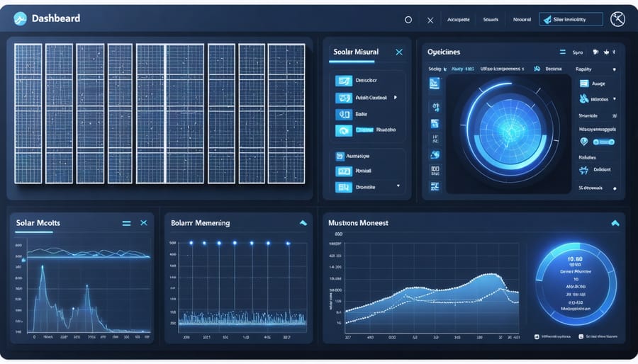638x364 pixels.
Task: Click the Auage icon
Action: 584,84
